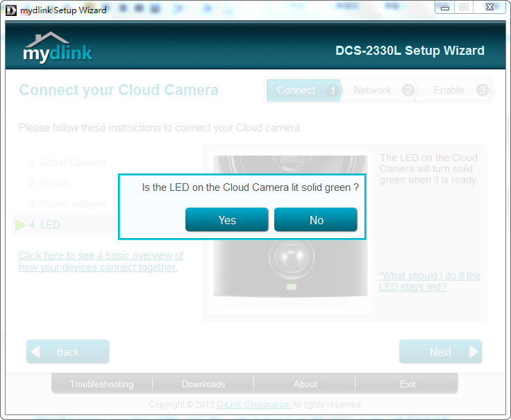Select step 1. Cloud Camera
The width and height of the screenshot is (511, 420).
tap(67, 162)
